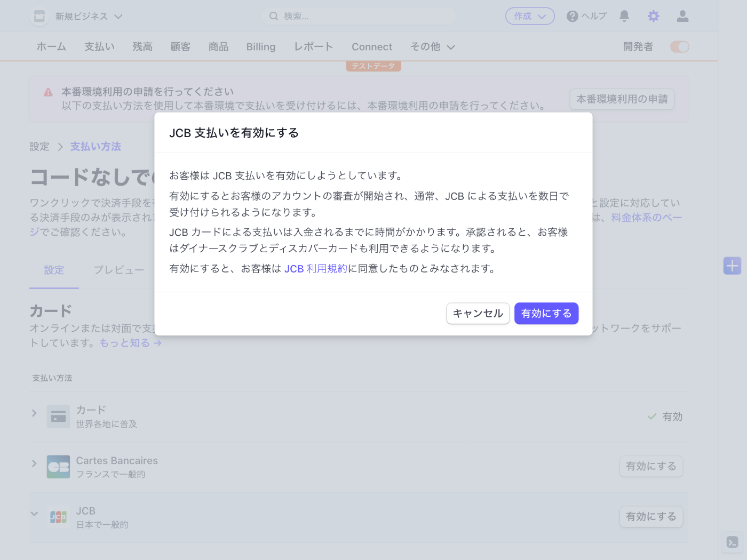Image resolution: width=747 pixels, height=560 pixels.
Task: Open the 残高 menu item
Action: tap(142, 47)
